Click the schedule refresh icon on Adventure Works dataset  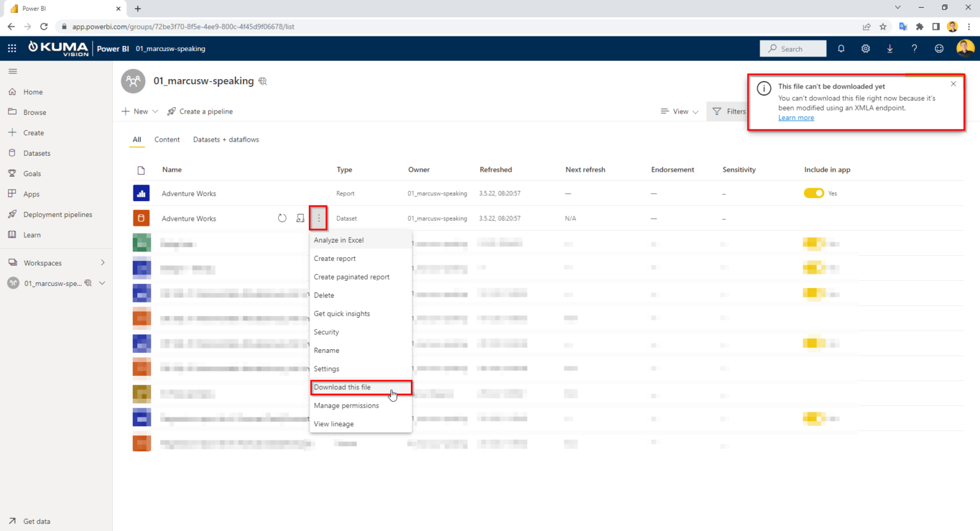tap(300, 218)
